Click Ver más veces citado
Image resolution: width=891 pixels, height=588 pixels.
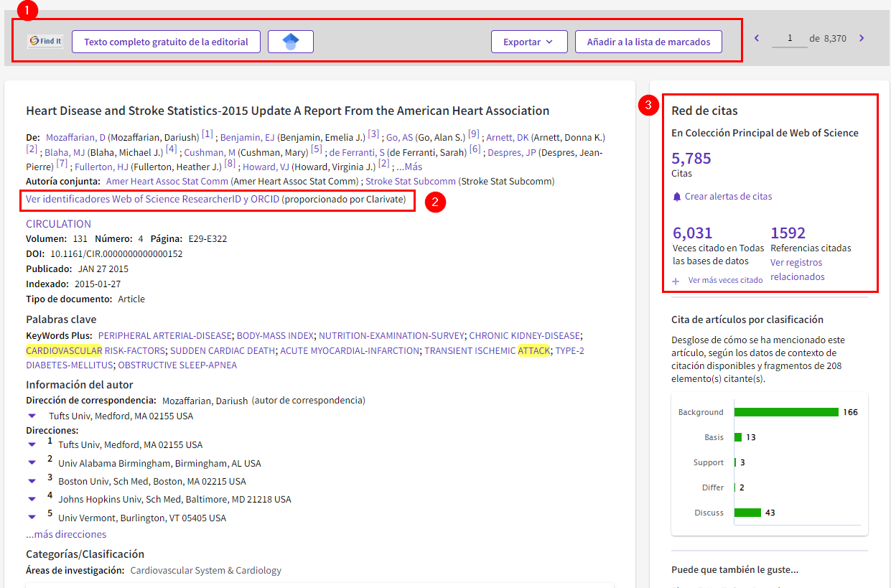tap(725, 281)
